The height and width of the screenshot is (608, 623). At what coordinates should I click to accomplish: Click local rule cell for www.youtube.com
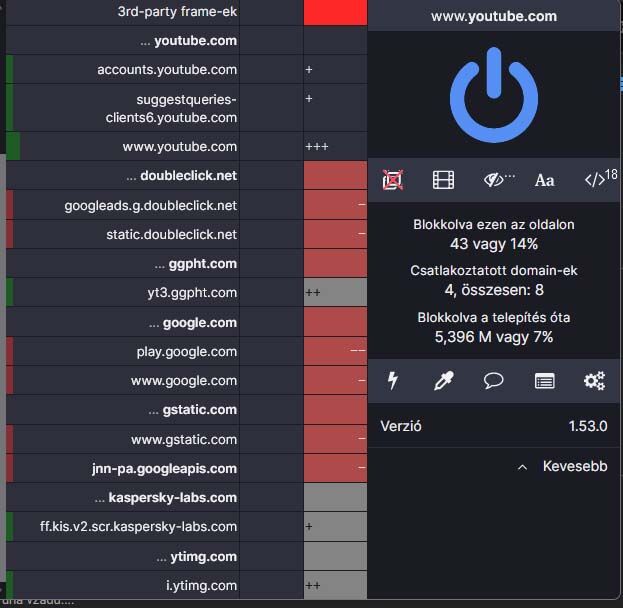click(335, 147)
